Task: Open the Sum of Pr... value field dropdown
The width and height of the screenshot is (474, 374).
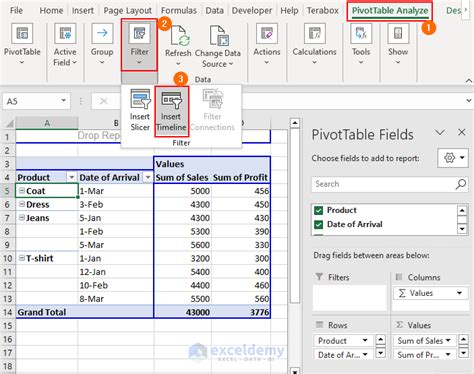Action: click(448, 354)
